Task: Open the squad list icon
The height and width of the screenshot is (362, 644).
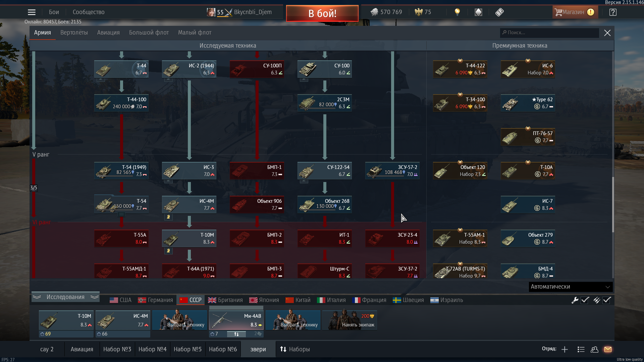Action: tap(581, 349)
